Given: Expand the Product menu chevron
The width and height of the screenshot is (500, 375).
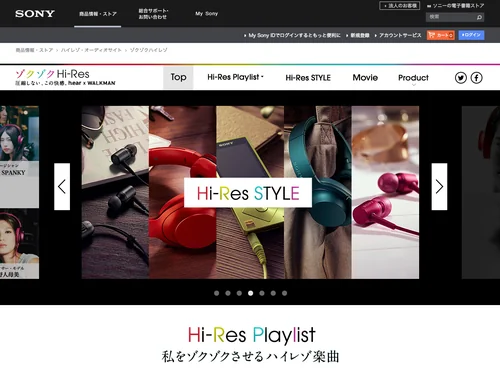Looking at the screenshot, I should coord(414,85).
